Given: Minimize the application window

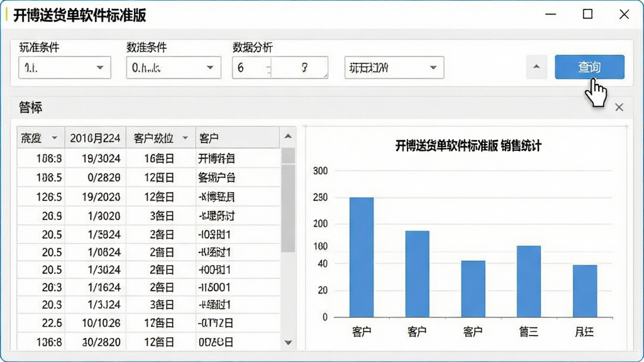Looking at the screenshot, I should (551, 14).
